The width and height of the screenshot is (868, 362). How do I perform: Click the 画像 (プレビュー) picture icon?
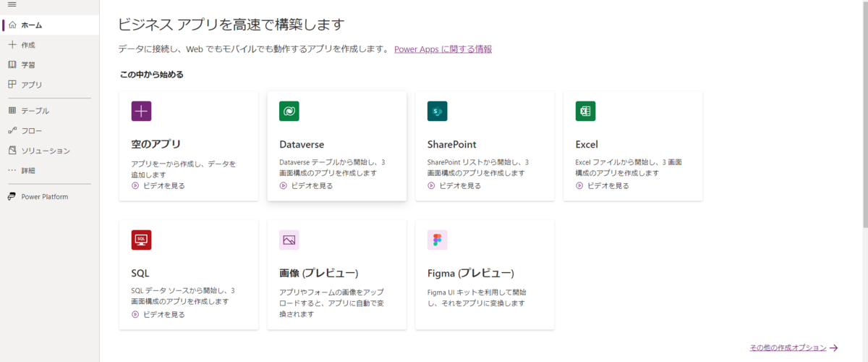(x=289, y=240)
